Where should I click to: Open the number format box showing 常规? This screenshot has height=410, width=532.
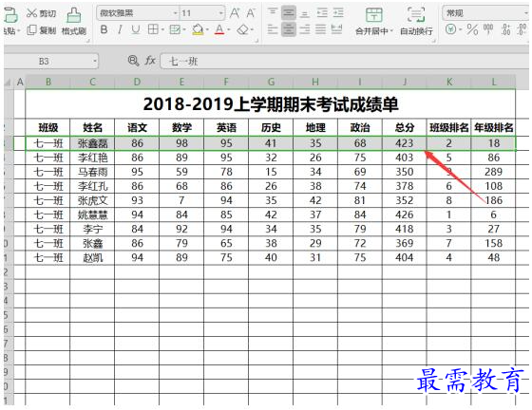tap(485, 13)
